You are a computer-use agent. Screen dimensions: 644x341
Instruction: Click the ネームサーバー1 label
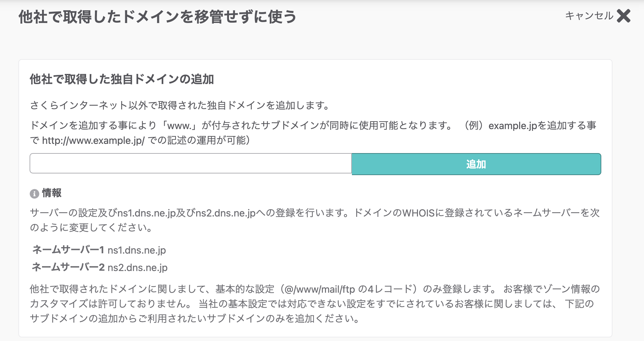[x=68, y=250]
